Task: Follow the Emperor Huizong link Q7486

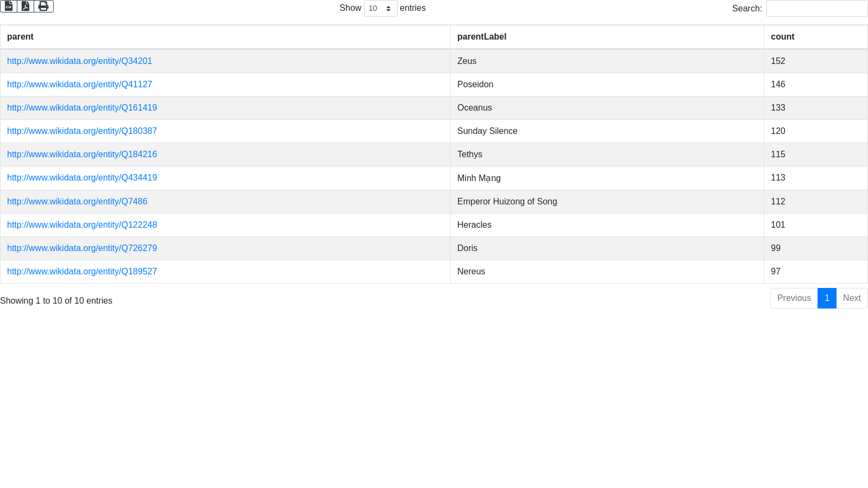Action: (77, 202)
